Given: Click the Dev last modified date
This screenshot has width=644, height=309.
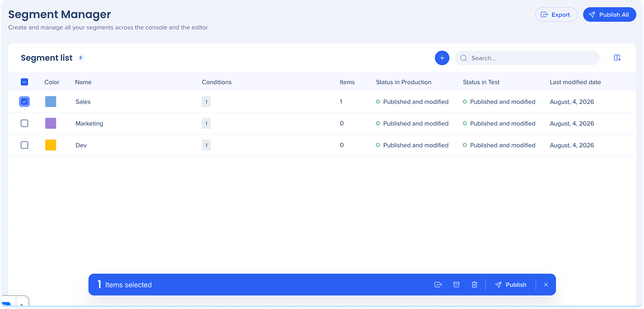Looking at the screenshot, I should pos(572,145).
